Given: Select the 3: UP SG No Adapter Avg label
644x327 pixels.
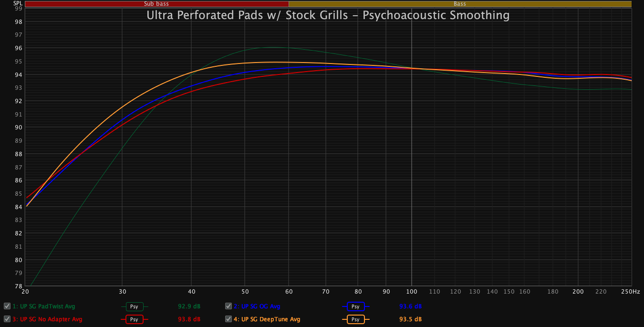Looking at the screenshot, I should click(x=48, y=319).
